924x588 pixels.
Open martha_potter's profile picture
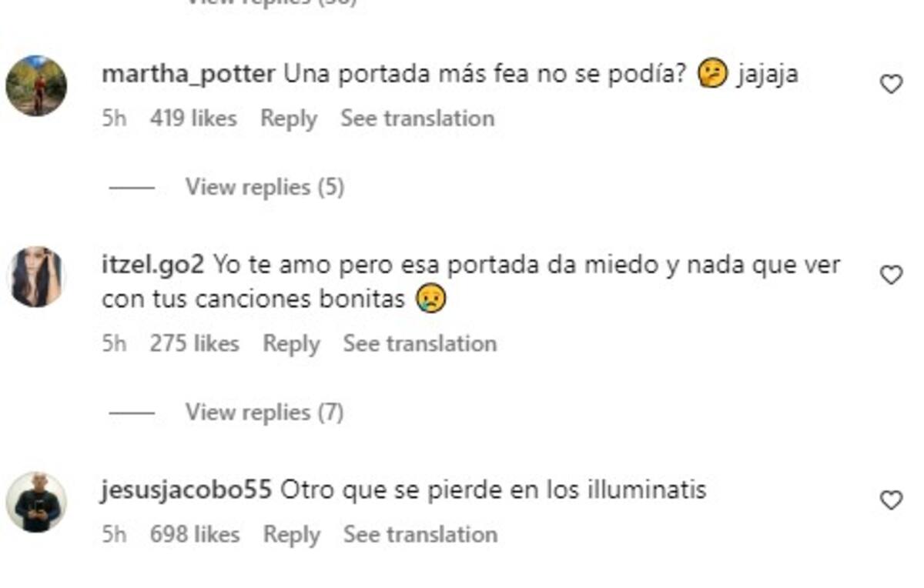(36, 85)
